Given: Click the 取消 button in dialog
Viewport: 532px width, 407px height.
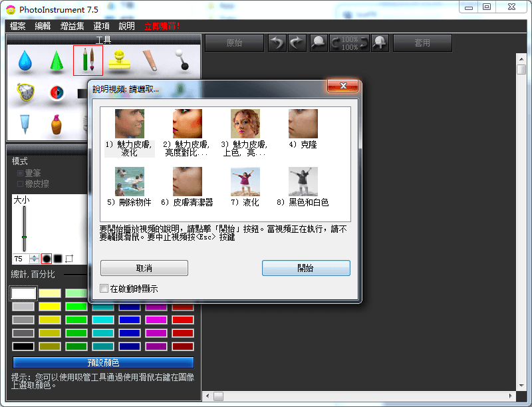Looking at the screenshot, I should 144,268.
